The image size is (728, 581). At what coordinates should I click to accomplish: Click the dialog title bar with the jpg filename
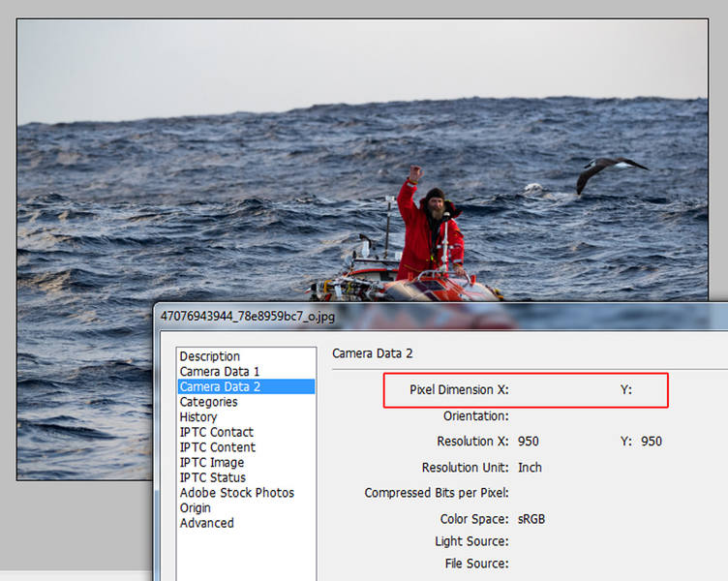tap(440, 317)
